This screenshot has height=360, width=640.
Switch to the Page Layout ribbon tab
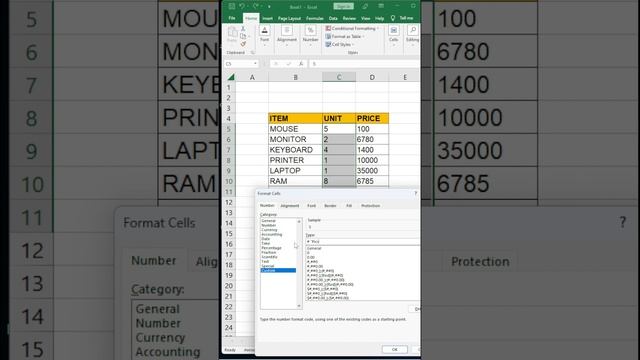289,18
